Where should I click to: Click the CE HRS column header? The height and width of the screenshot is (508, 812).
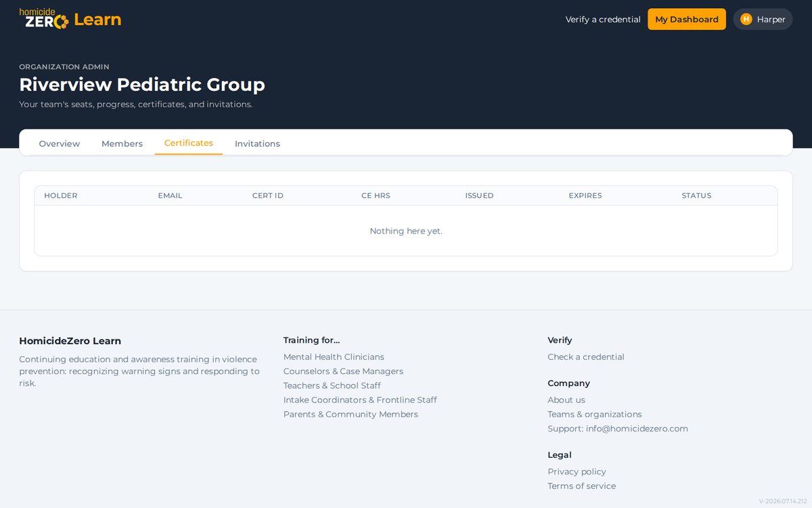[376, 196]
